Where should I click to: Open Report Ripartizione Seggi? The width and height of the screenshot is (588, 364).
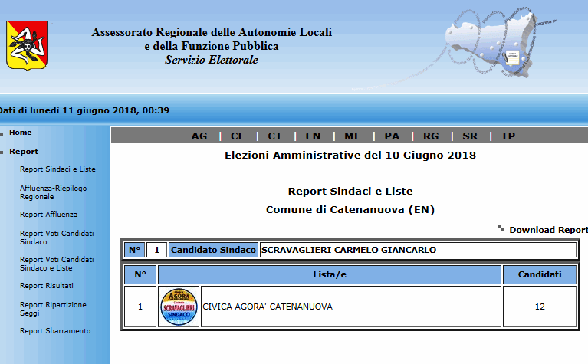53,309
